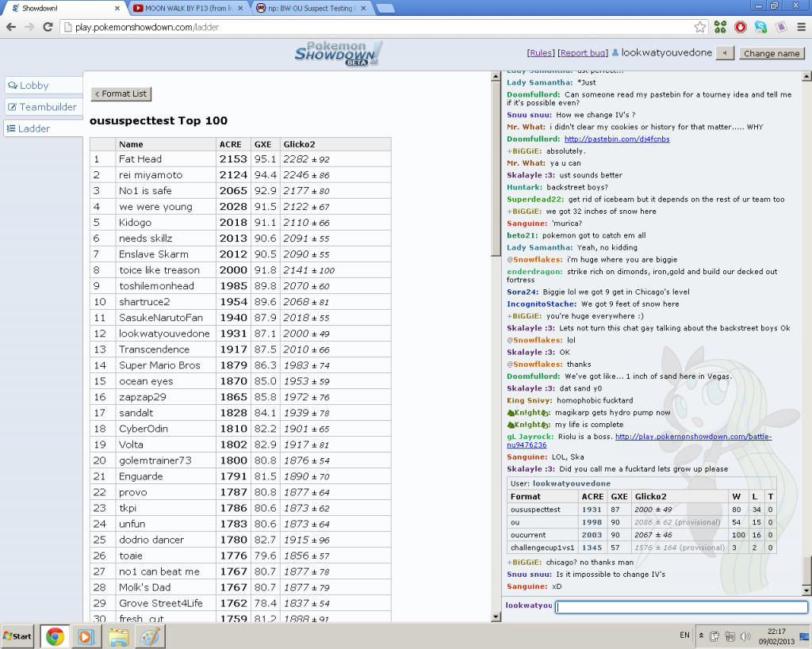The height and width of the screenshot is (649, 812).
Task: Click the chat message input box
Action: click(x=681, y=608)
